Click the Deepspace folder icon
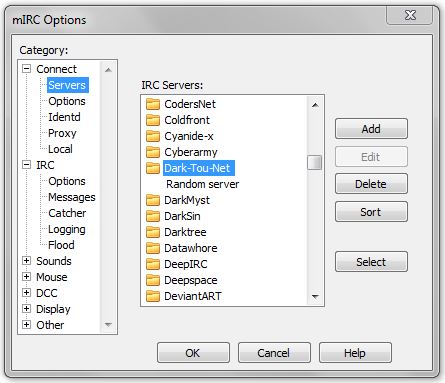 click(x=153, y=280)
